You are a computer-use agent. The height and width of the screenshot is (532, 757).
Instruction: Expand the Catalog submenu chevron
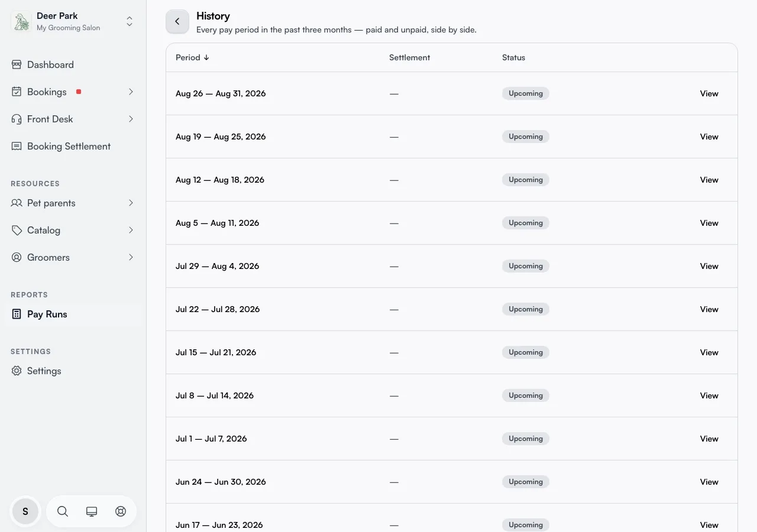pos(131,230)
